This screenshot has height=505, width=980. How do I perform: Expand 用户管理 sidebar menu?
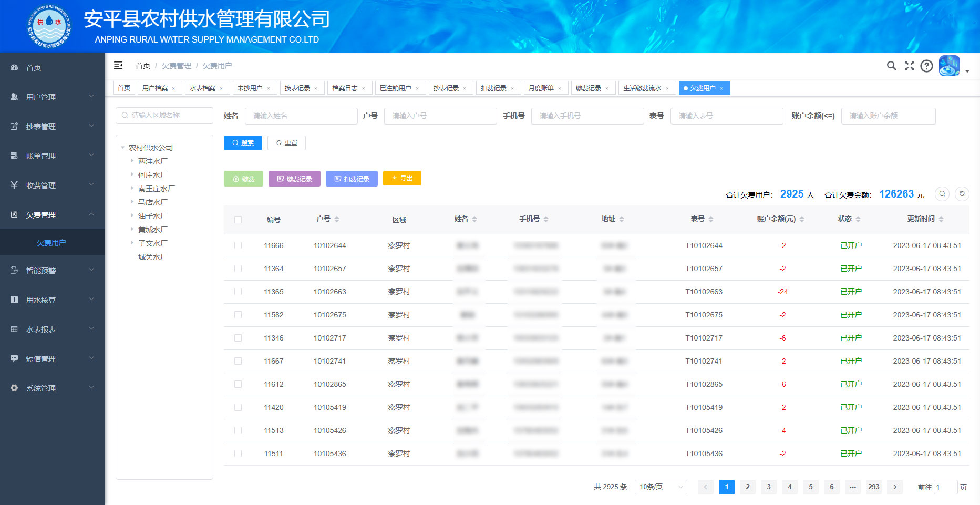pyautogui.click(x=53, y=97)
